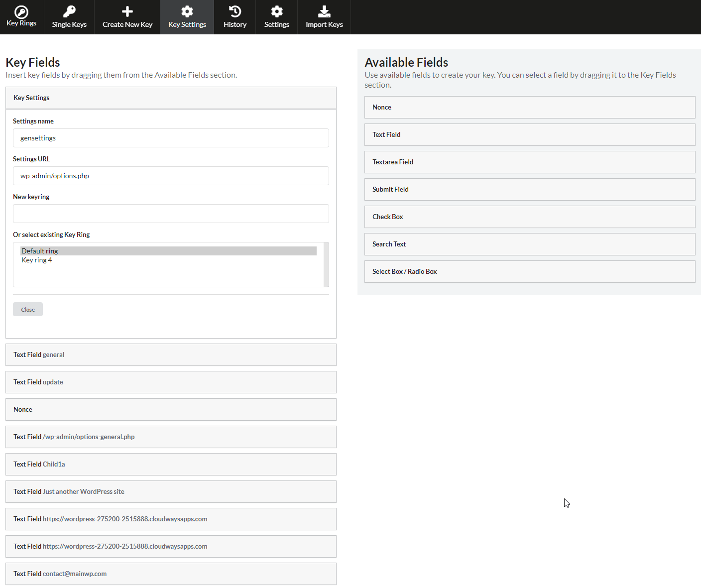Expand Text Field contact@mainwp.com row

point(171,574)
